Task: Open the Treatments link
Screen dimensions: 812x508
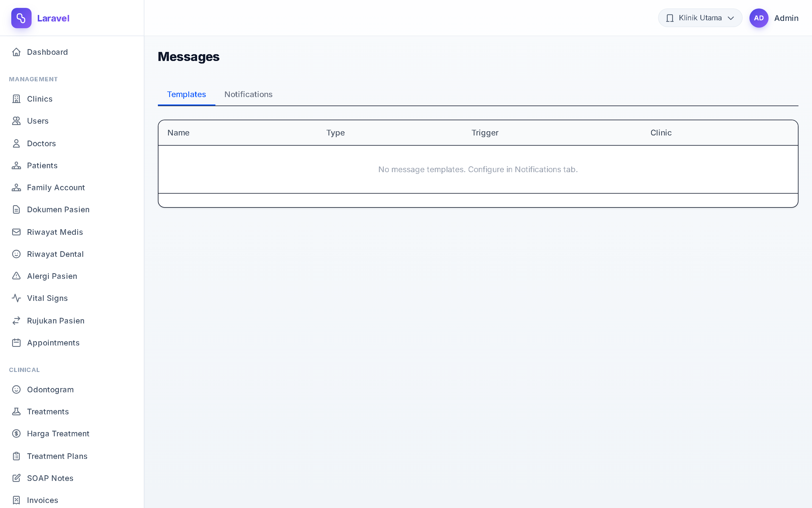Action: [x=72, y=411]
